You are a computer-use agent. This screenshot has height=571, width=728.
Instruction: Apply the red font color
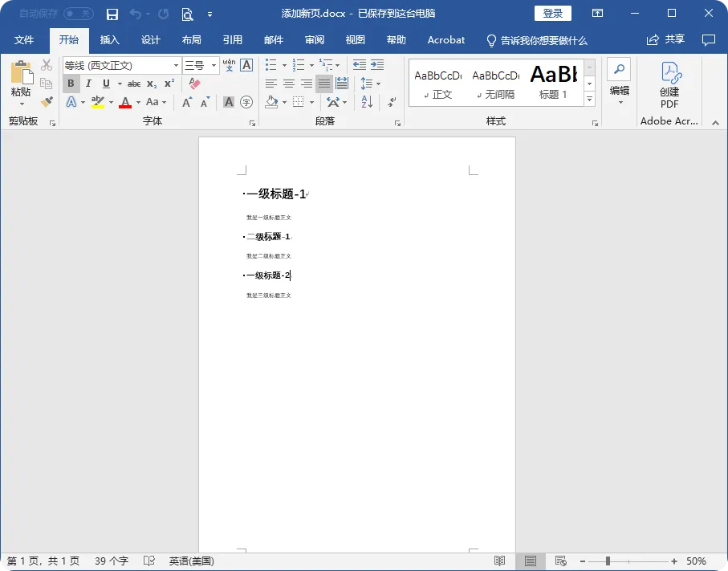(125, 102)
